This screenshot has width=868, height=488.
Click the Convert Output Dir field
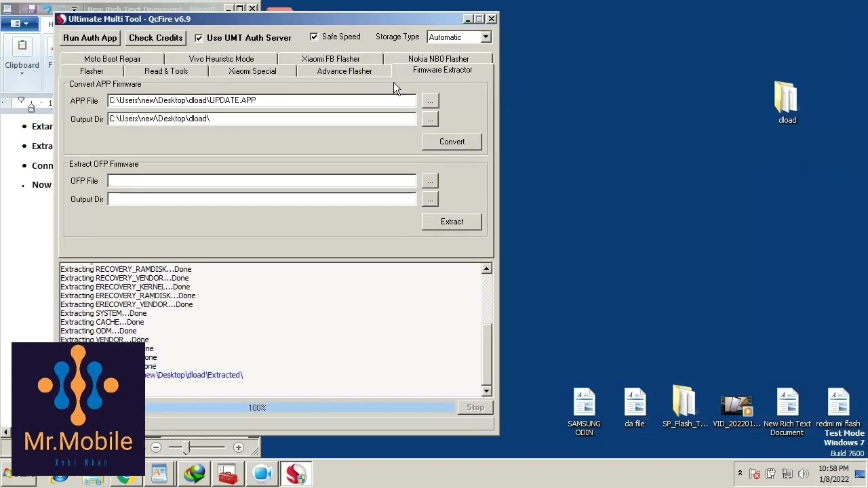tap(262, 119)
